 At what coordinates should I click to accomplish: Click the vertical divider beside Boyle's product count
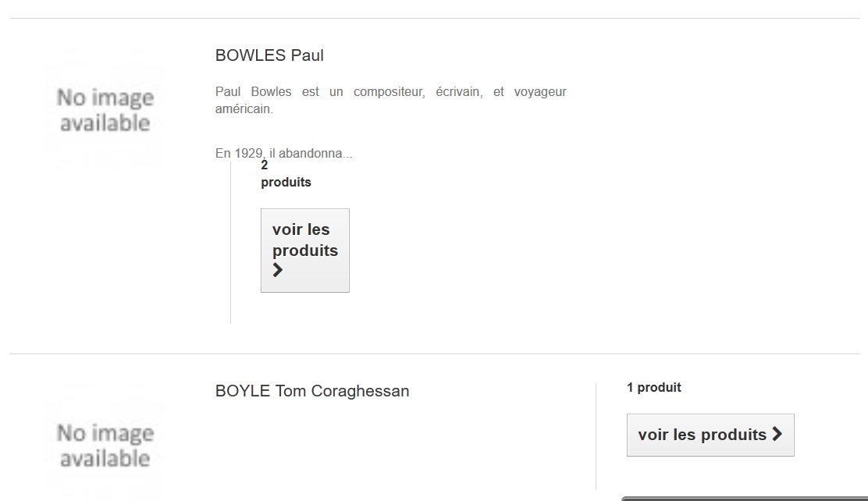596,435
